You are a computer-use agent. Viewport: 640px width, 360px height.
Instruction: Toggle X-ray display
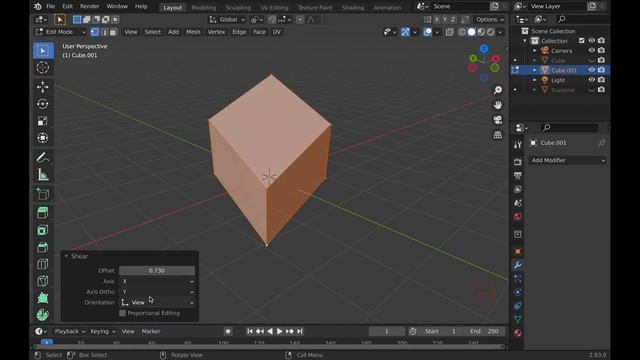click(x=449, y=32)
